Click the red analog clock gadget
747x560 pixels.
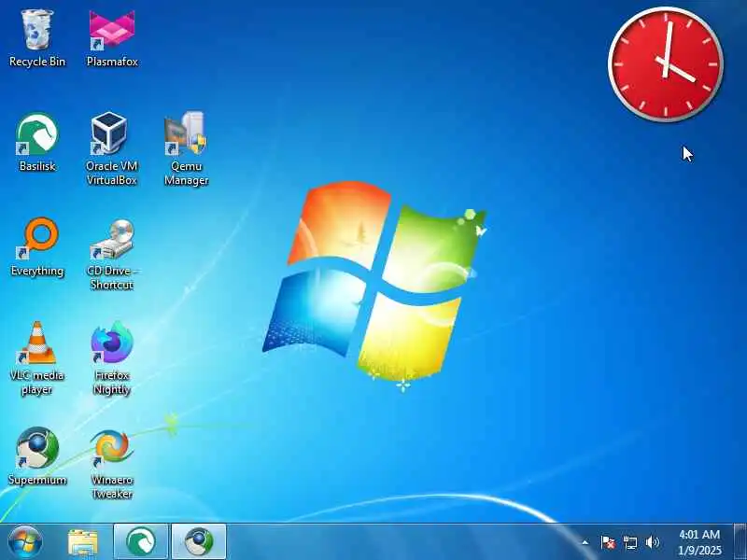click(666, 64)
